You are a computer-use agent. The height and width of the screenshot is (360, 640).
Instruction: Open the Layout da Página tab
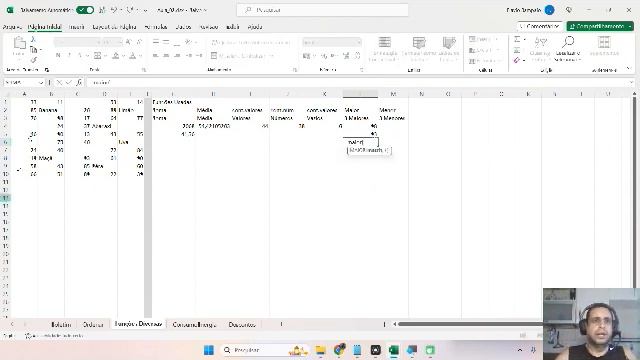tap(114, 27)
